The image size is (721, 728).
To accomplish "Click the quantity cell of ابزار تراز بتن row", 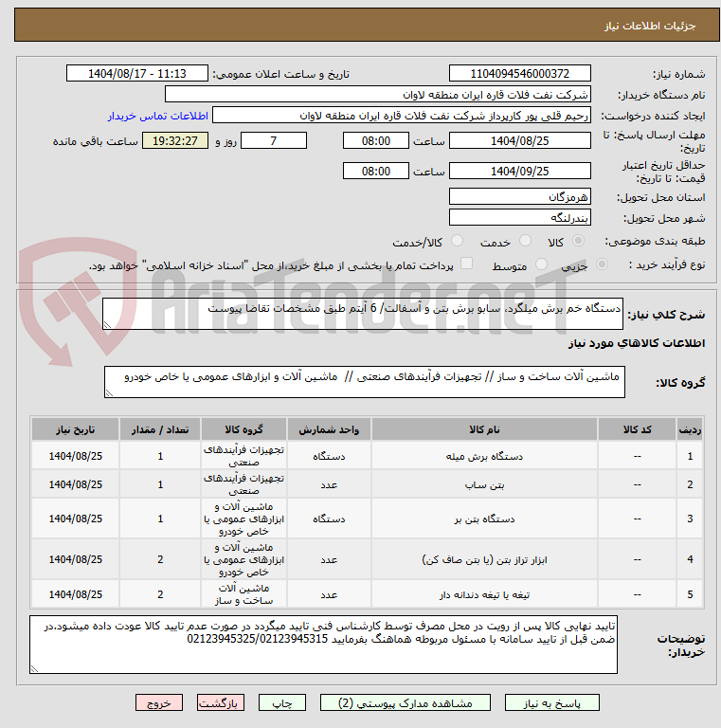I will [160, 559].
